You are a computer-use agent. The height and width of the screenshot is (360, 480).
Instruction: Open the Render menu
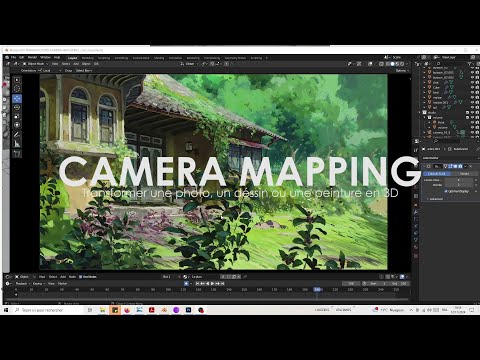(x=32, y=58)
